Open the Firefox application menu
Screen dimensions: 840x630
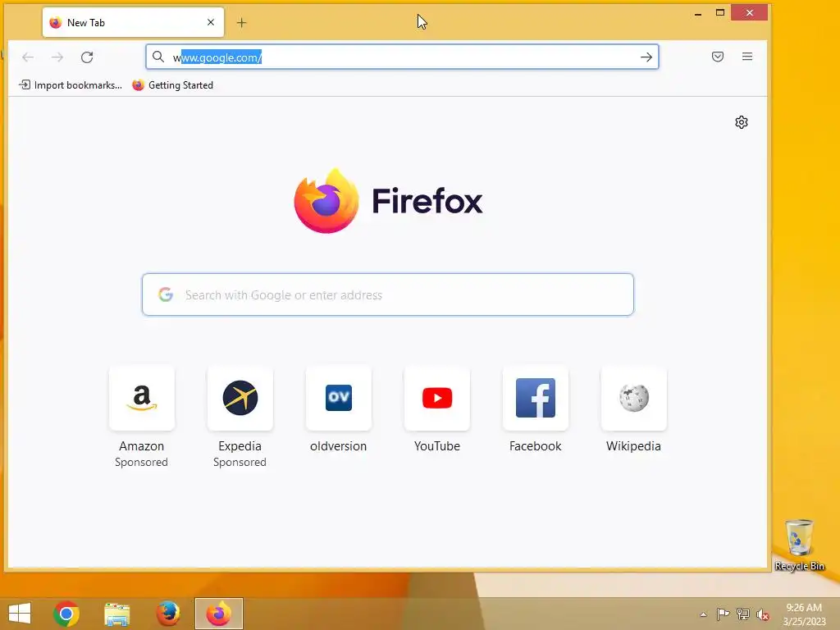pyautogui.click(x=747, y=57)
